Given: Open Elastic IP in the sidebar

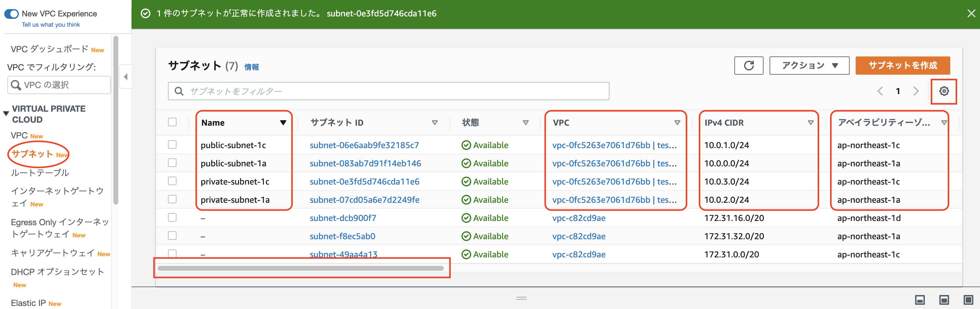Looking at the screenshot, I should coord(28,303).
